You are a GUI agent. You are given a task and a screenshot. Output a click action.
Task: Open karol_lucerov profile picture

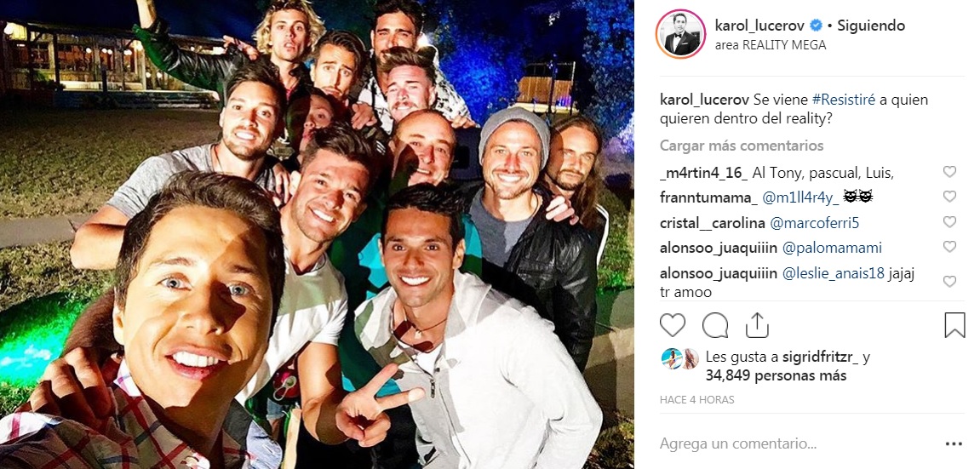(680, 34)
